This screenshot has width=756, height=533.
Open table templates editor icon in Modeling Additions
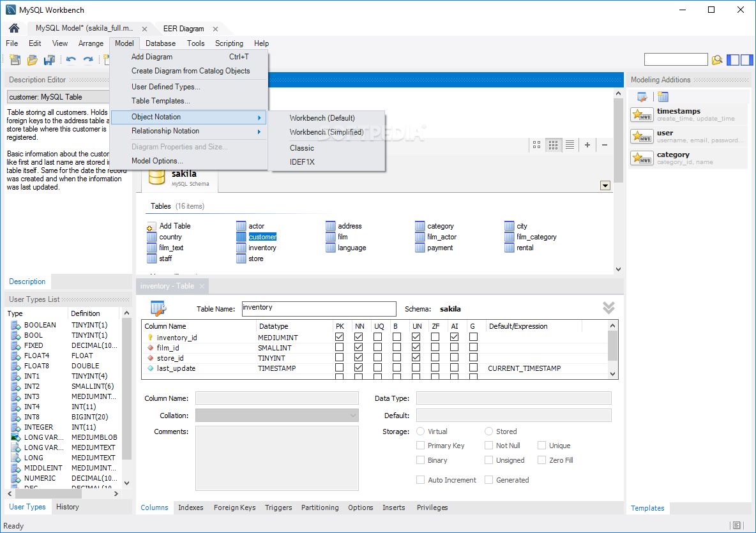point(642,97)
